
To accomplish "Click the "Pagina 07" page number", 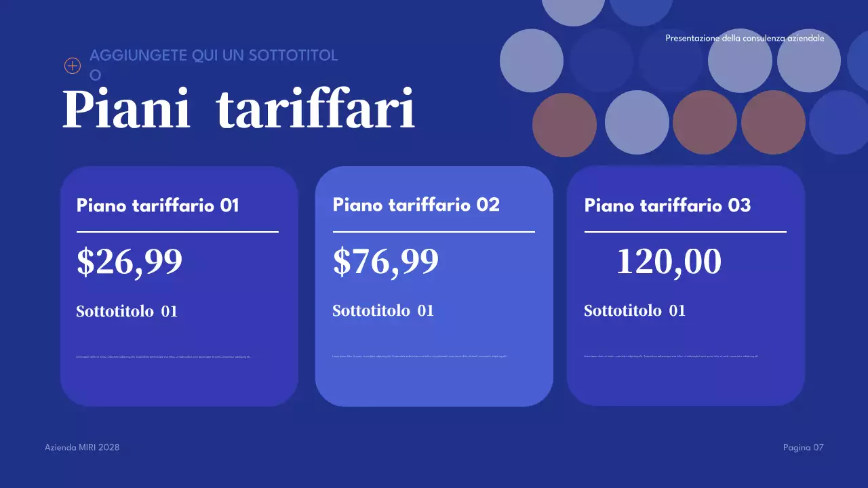I will [803, 447].
